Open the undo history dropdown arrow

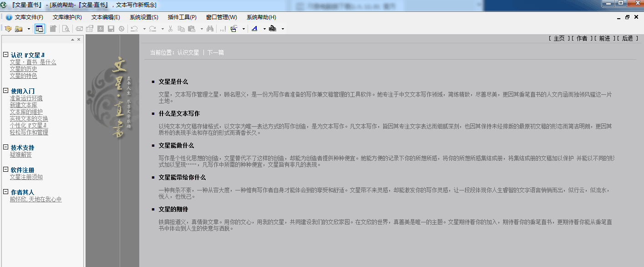[144, 29]
